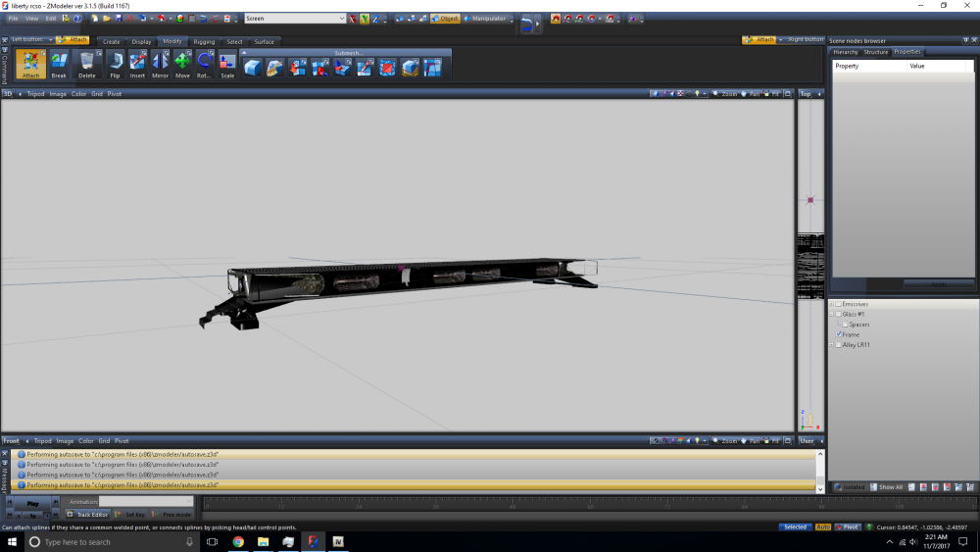Click the Isolated button
Viewport: 980px width, 552px height.
point(850,487)
